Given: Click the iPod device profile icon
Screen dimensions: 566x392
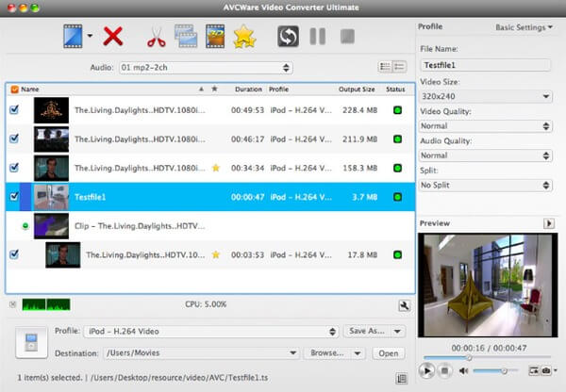Looking at the screenshot, I should tap(31, 342).
